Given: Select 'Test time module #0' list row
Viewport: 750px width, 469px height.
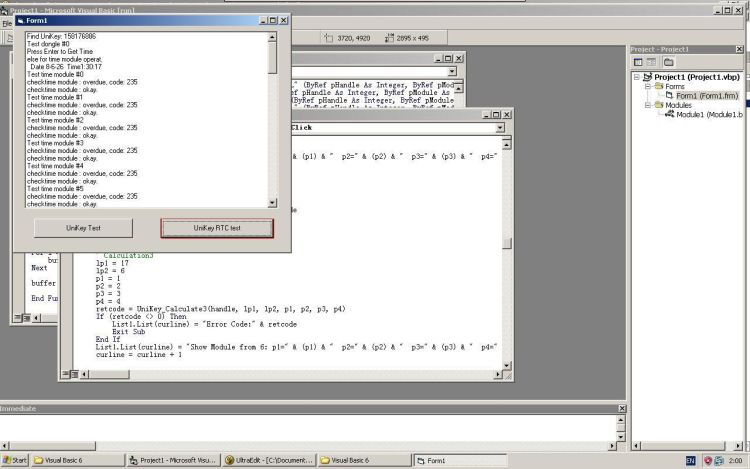Looking at the screenshot, I should pyautogui.click(x=55, y=75).
